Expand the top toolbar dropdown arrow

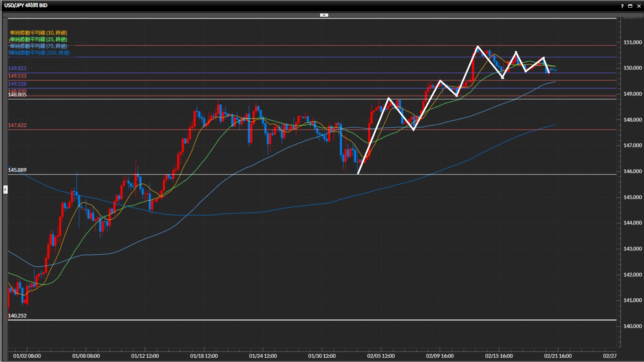[324, 15]
